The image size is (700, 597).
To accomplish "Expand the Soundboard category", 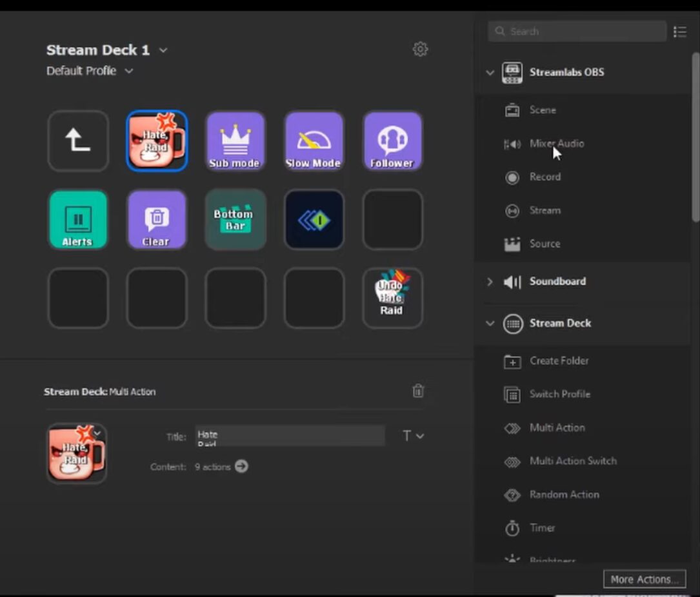I will coord(490,282).
